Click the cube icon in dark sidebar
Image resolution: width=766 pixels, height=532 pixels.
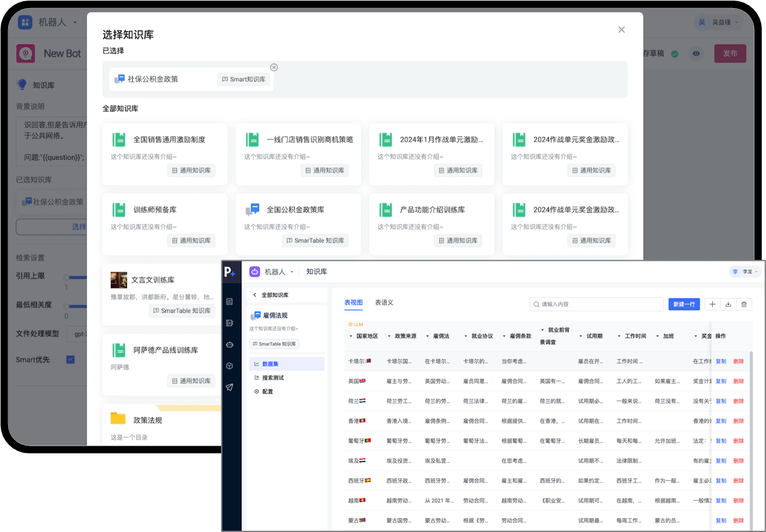pos(230,366)
